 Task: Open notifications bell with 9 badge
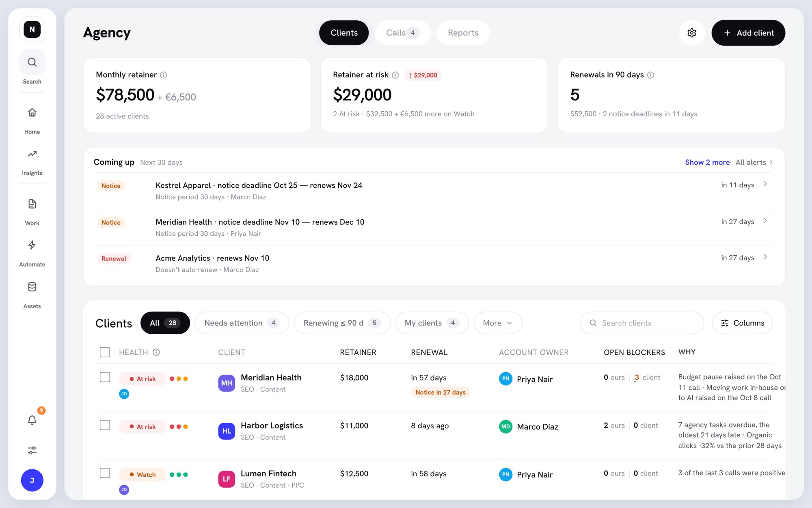[x=32, y=420]
